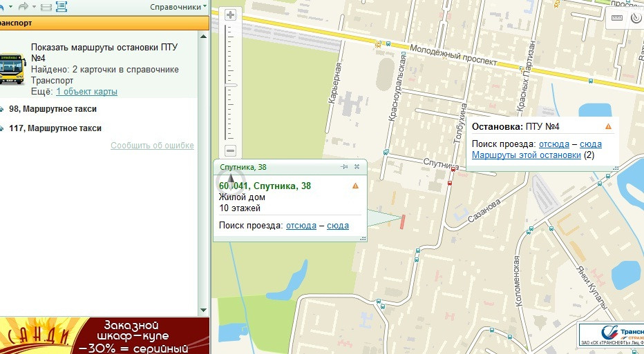The image size is (644, 354).
Task: Click Коломенская street label on map
Action: click(517, 281)
